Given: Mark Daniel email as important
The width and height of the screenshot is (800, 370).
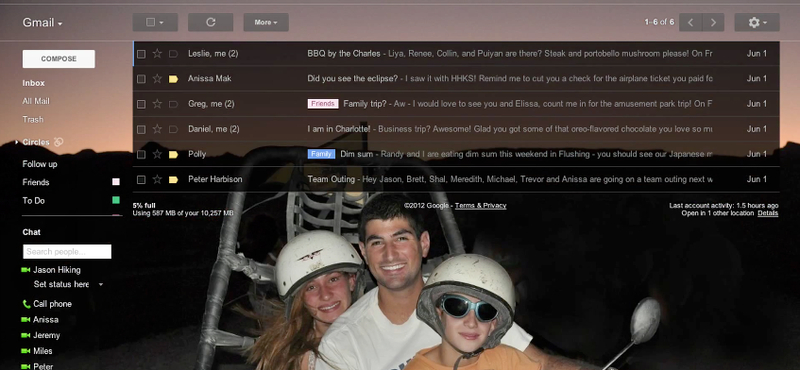Looking at the screenshot, I should 173,129.
